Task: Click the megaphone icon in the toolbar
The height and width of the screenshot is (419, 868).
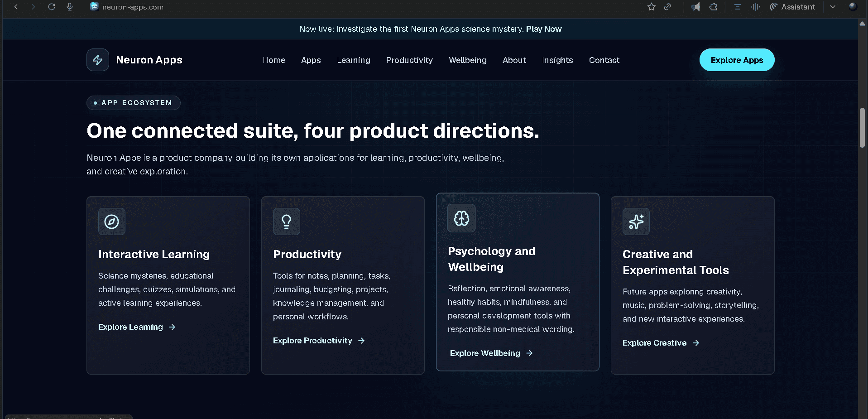Action: tap(695, 7)
